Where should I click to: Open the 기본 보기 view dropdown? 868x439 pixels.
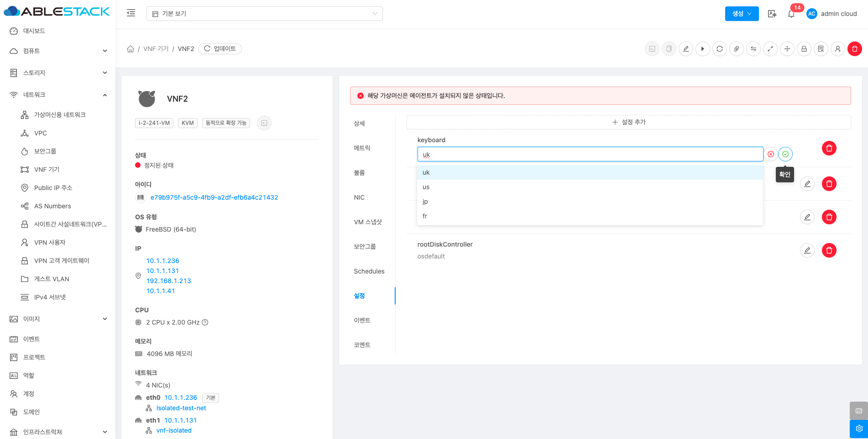point(264,14)
